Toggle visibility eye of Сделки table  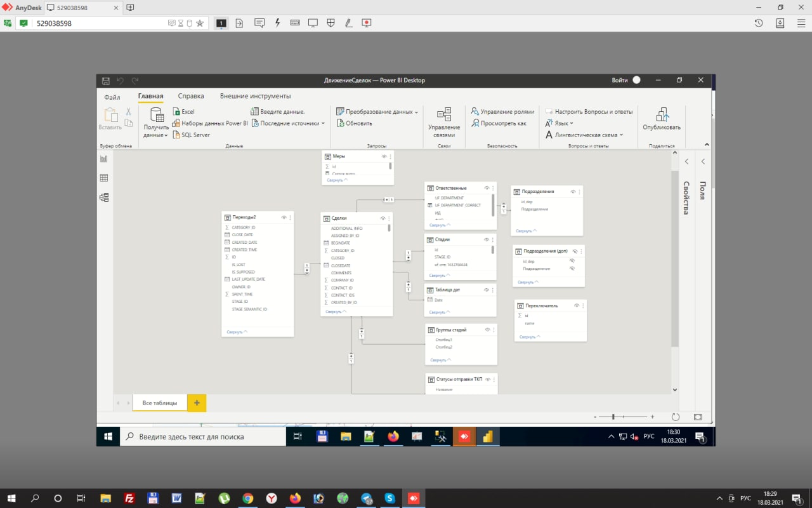tap(383, 218)
